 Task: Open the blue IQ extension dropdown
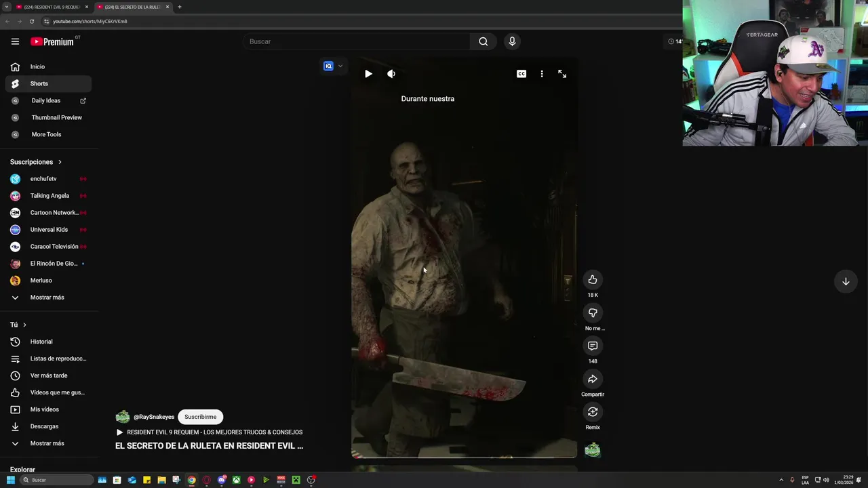(334, 66)
